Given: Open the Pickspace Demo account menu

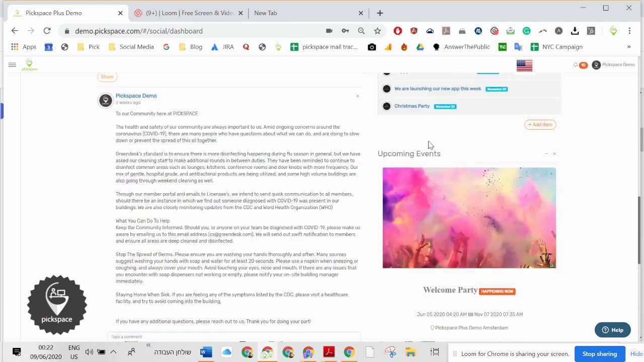Looking at the screenshot, I should coord(613,65).
